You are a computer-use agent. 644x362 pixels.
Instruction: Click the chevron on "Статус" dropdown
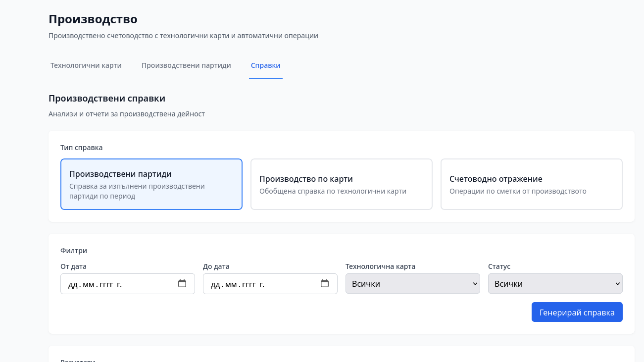(x=616, y=283)
